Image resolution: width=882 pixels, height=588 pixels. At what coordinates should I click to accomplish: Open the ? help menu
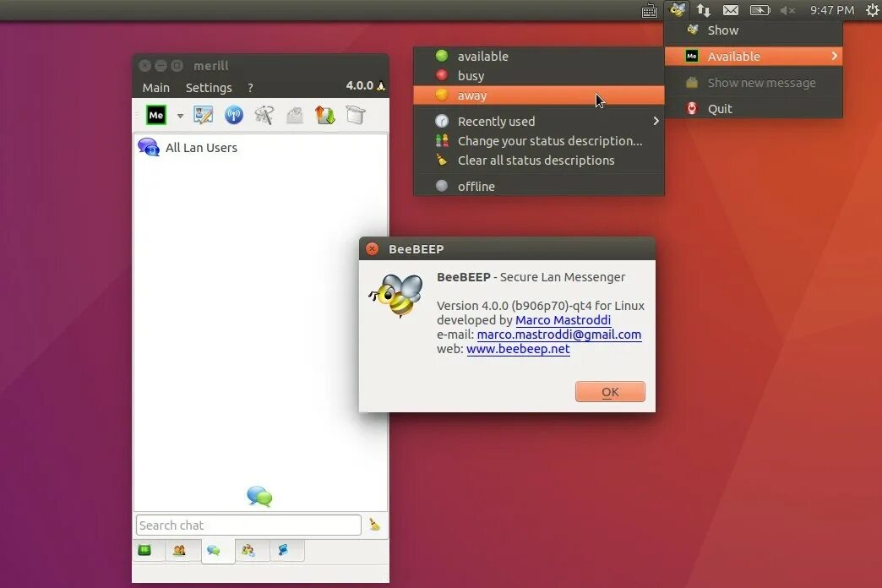(x=250, y=88)
